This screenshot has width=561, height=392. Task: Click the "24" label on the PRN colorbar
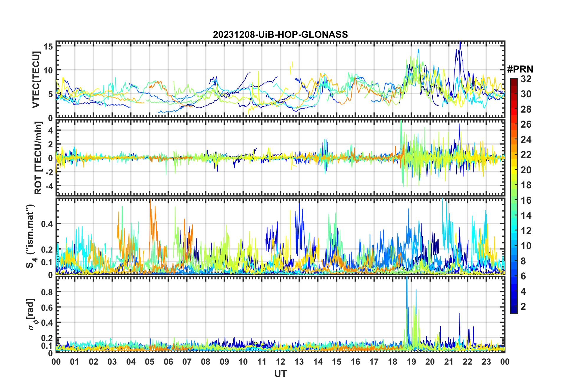point(526,140)
